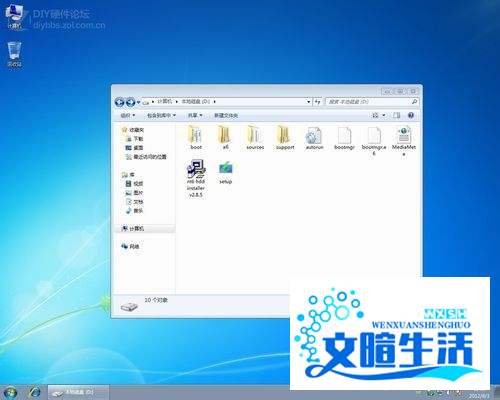Click the New folder (新建文件夹) button
500x400 pixels.
pyautogui.click(x=226, y=115)
